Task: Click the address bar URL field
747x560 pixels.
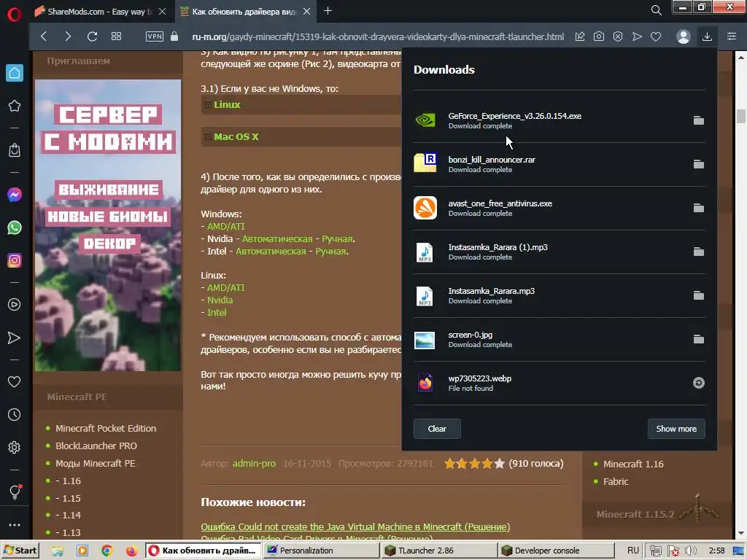Action: pos(378,36)
